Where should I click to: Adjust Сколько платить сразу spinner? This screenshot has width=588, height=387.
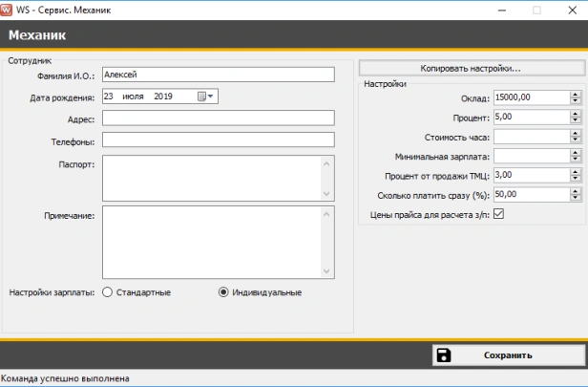pyautogui.click(x=575, y=194)
